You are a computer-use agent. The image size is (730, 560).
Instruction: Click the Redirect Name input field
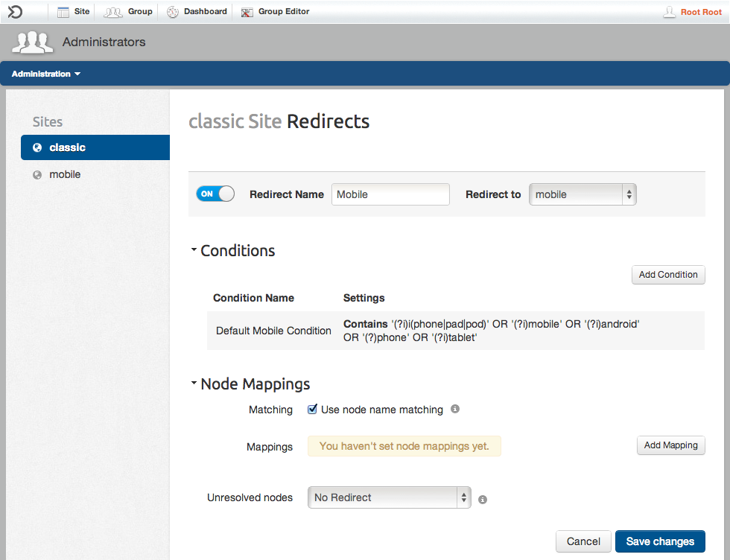click(390, 194)
